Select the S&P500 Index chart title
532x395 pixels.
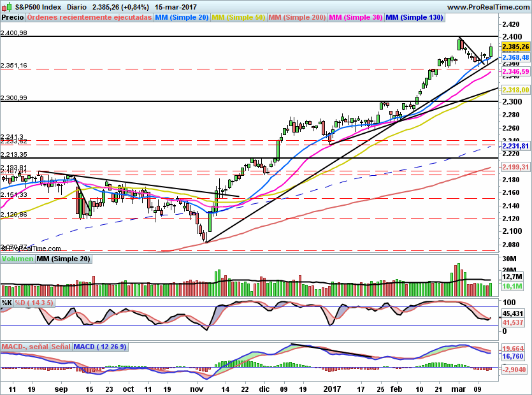[38, 7]
